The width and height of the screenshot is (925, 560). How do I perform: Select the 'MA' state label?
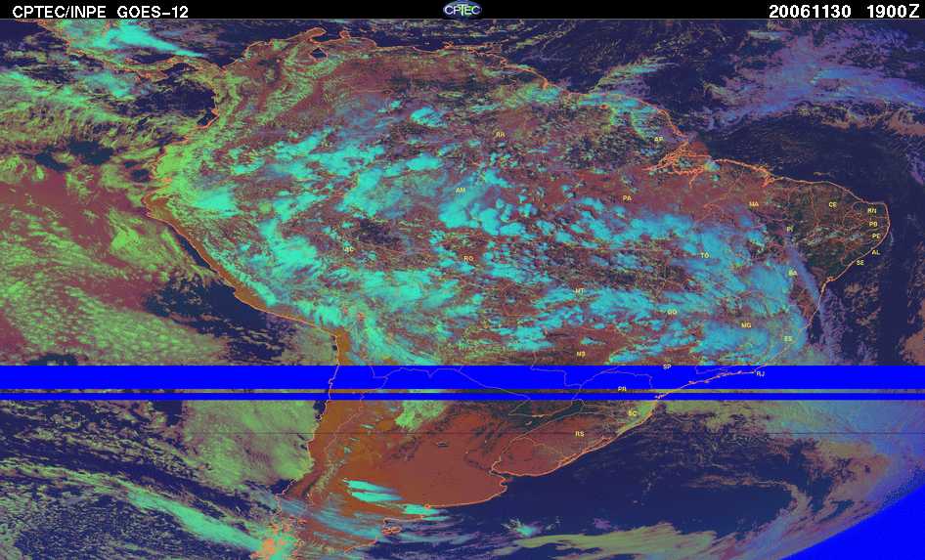click(x=754, y=204)
